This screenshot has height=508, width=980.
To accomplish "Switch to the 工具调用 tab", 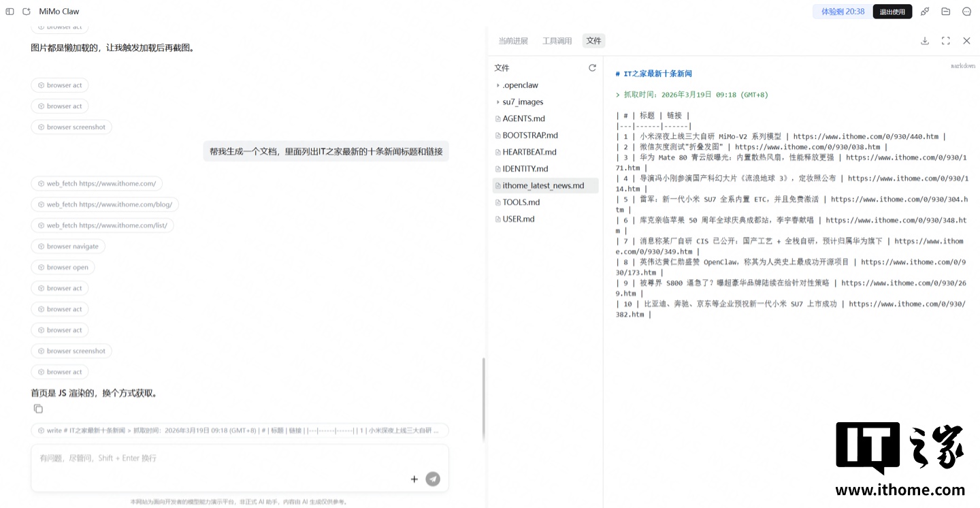I will 557,41.
